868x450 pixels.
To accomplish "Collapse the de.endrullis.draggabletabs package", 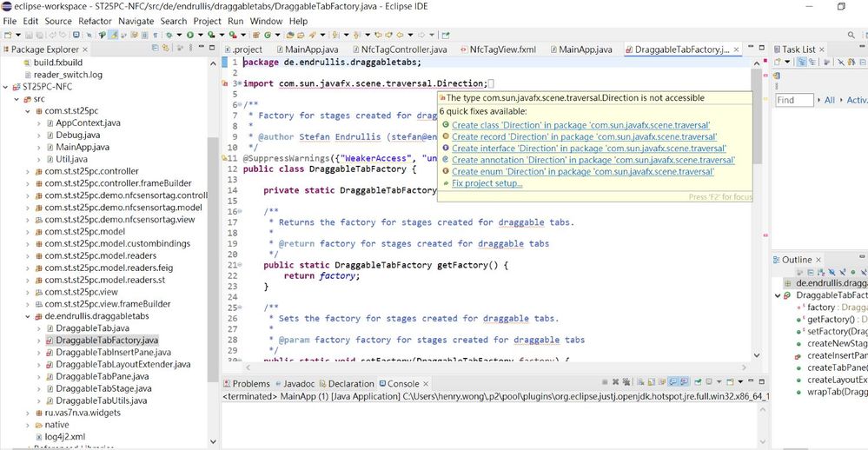I will (x=26, y=316).
